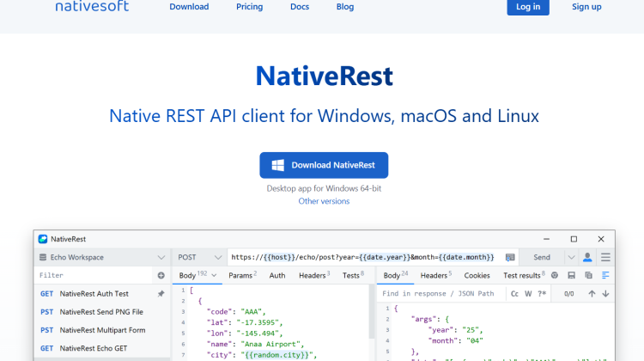Click the previous match up arrow

(x=592, y=294)
